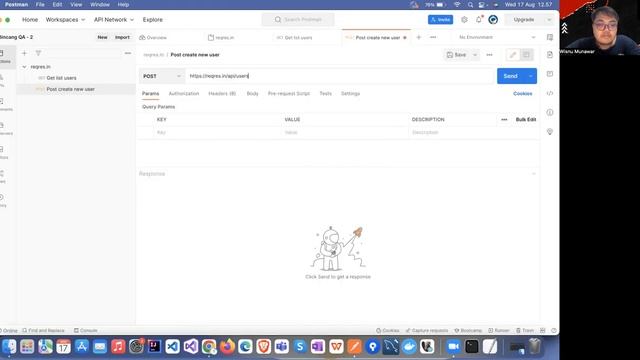640x360 pixels.
Task: Open Microsoft Teams in dock
Action: [282, 347]
